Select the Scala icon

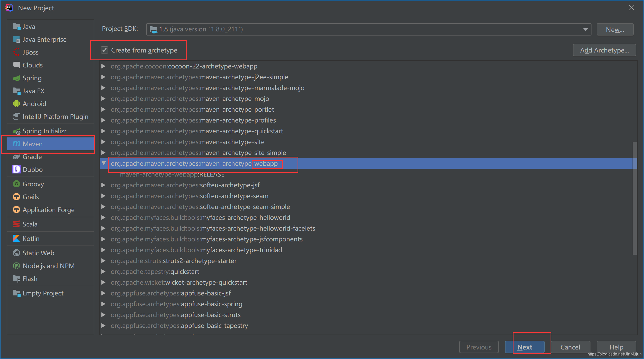[x=16, y=224]
